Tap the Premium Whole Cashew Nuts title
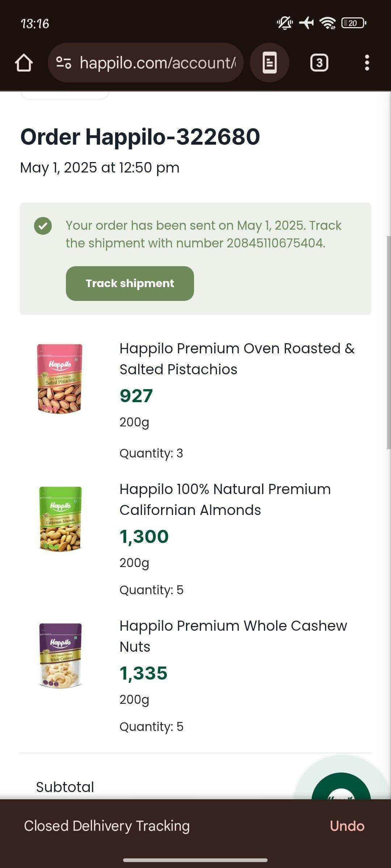Screen dimensions: 391x868 (x=233, y=636)
